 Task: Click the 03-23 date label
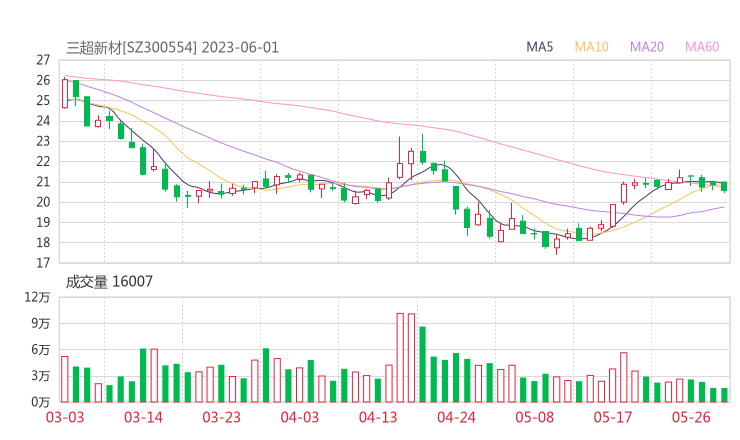[x=221, y=417]
